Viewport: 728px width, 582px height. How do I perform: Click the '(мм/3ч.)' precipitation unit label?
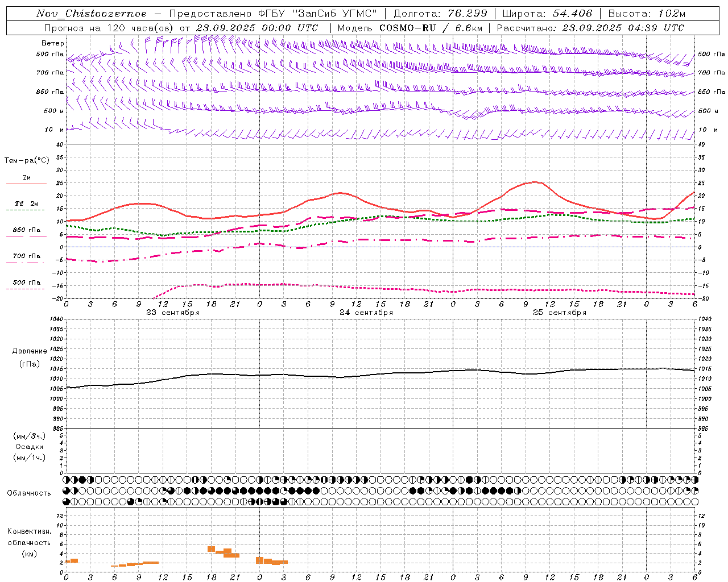(x=30, y=436)
